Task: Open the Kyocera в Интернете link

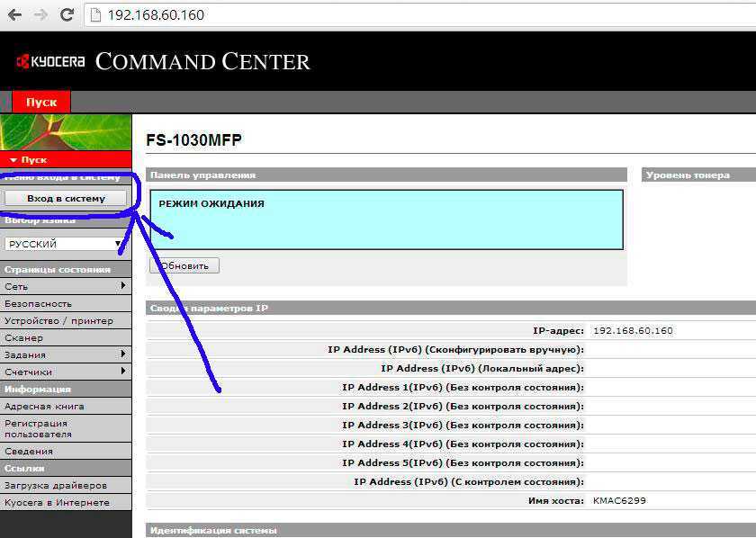Action: click(x=66, y=502)
